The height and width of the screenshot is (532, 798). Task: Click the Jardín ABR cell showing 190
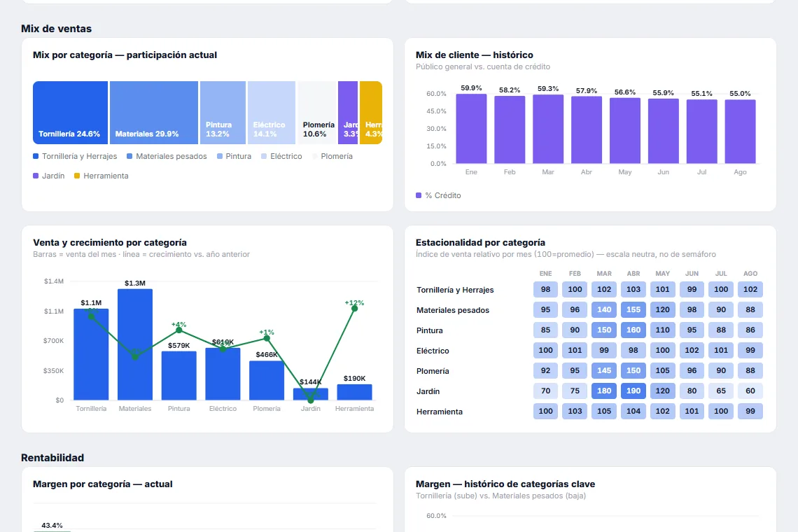[633, 391]
